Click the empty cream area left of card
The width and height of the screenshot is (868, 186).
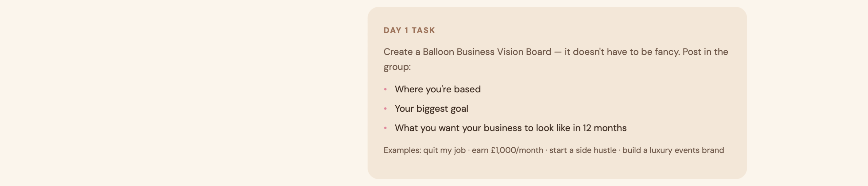tap(183, 93)
